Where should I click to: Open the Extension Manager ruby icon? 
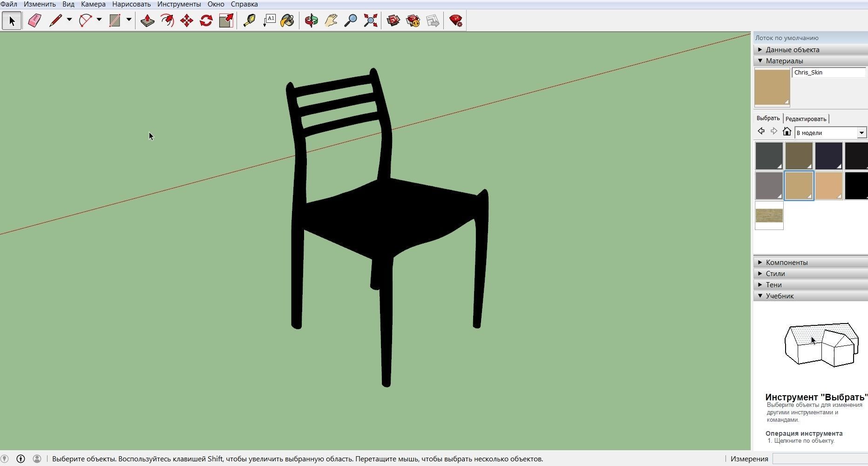click(x=456, y=20)
